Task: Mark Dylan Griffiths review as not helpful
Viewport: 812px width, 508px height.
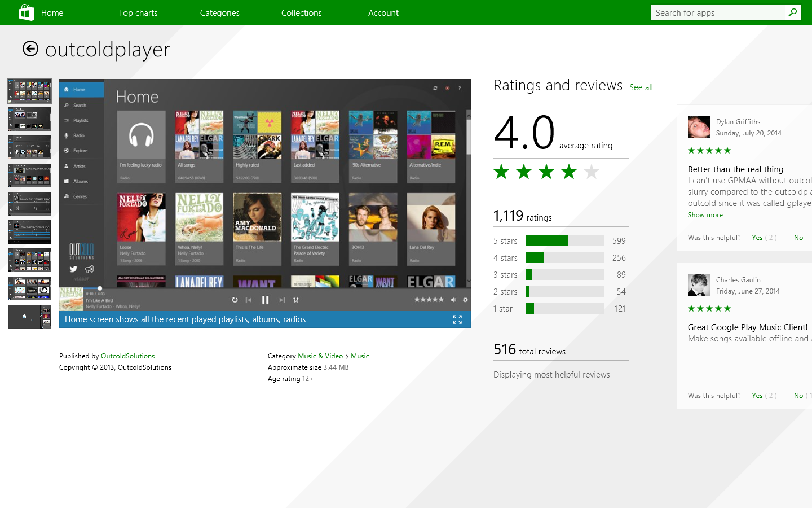Action: [798, 238]
